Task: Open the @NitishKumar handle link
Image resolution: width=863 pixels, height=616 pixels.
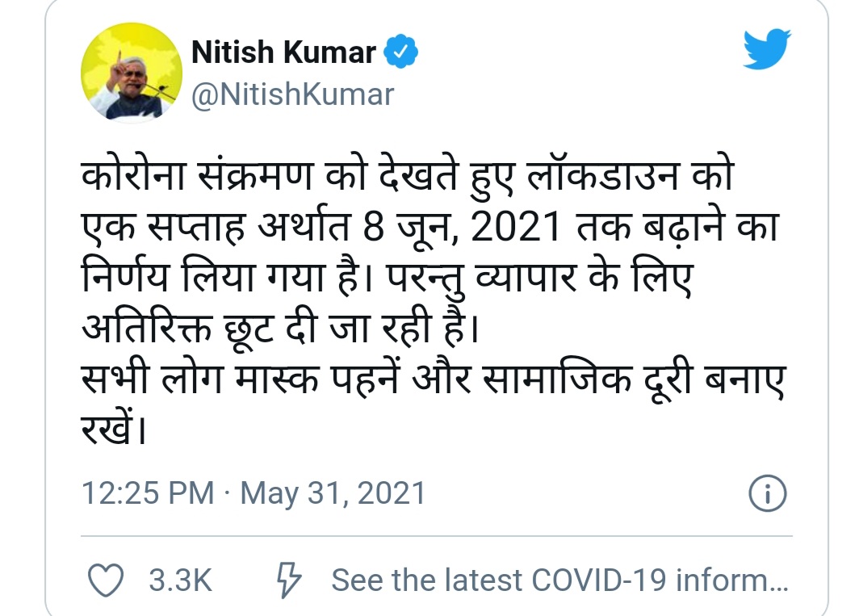Action: [x=291, y=95]
